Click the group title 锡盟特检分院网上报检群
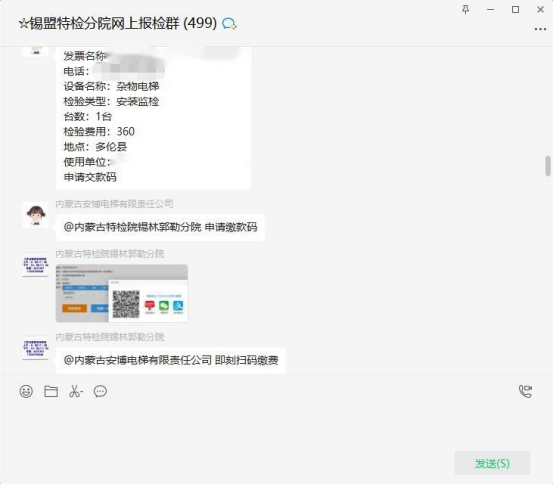The image size is (554, 485). tap(104, 23)
